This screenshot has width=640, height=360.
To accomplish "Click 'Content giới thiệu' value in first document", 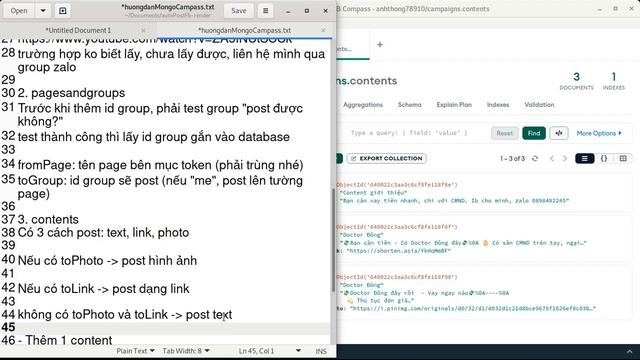I will pos(373,192).
